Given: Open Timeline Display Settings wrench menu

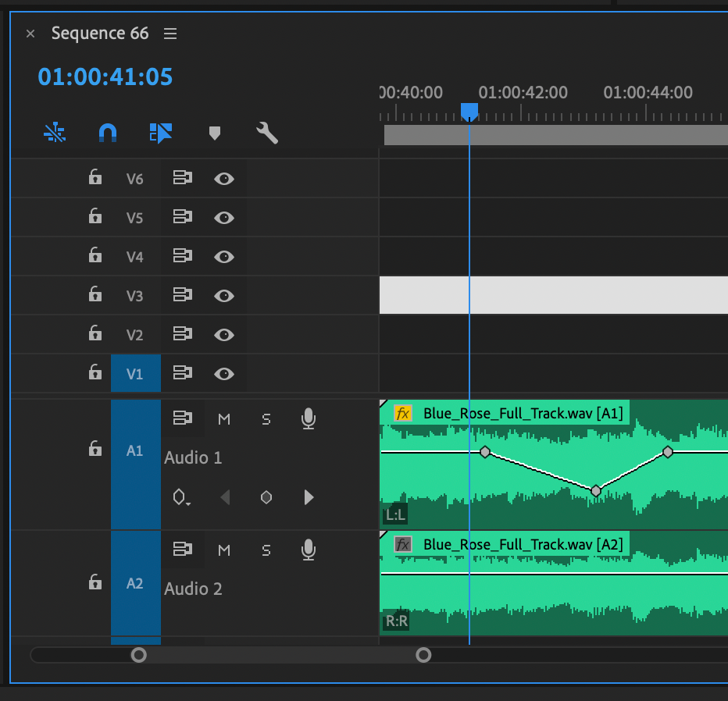Looking at the screenshot, I should coord(266,133).
